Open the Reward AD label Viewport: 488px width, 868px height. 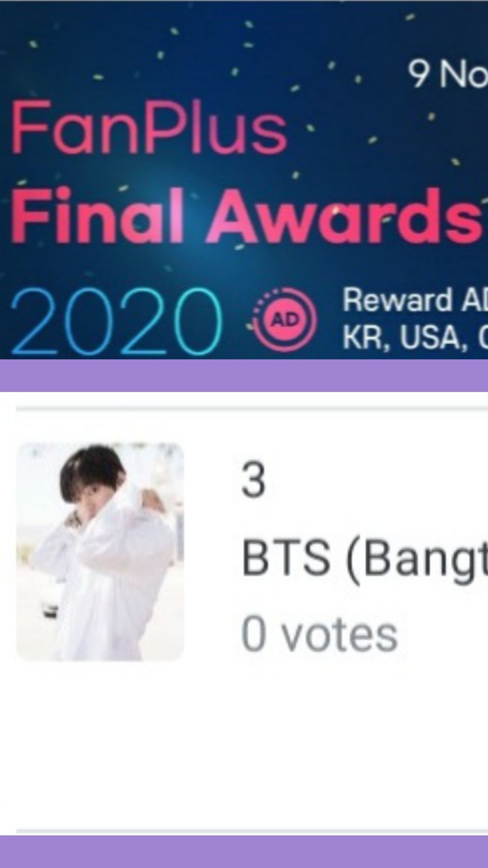(415, 299)
